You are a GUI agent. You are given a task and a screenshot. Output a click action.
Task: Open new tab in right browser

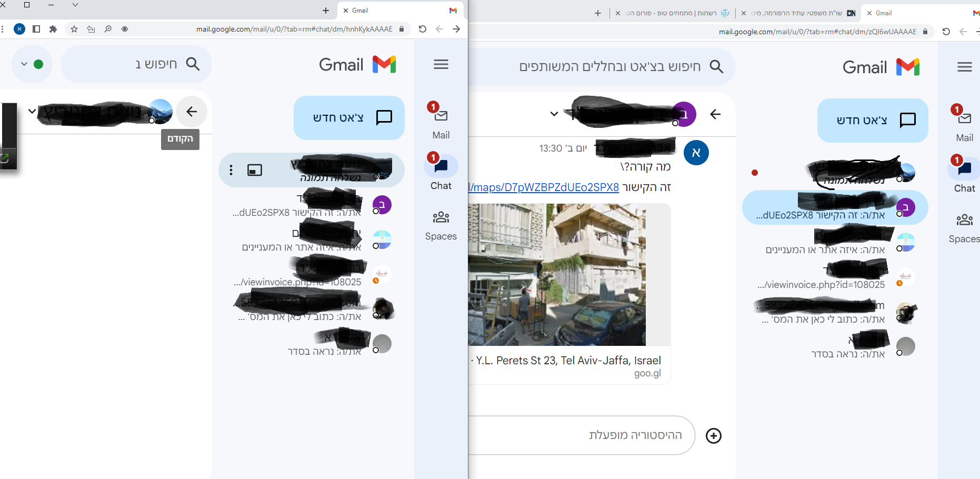598,13
